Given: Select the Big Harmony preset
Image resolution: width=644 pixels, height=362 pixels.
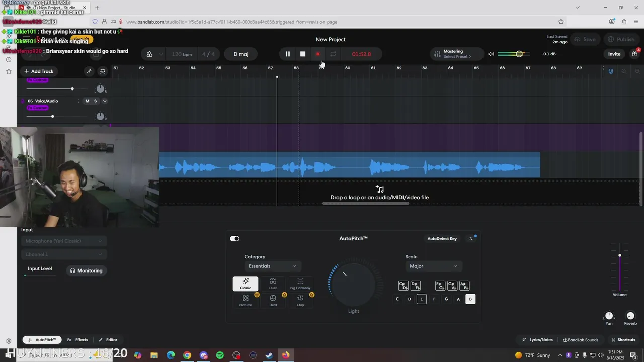Looking at the screenshot, I should (x=300, y=284).
